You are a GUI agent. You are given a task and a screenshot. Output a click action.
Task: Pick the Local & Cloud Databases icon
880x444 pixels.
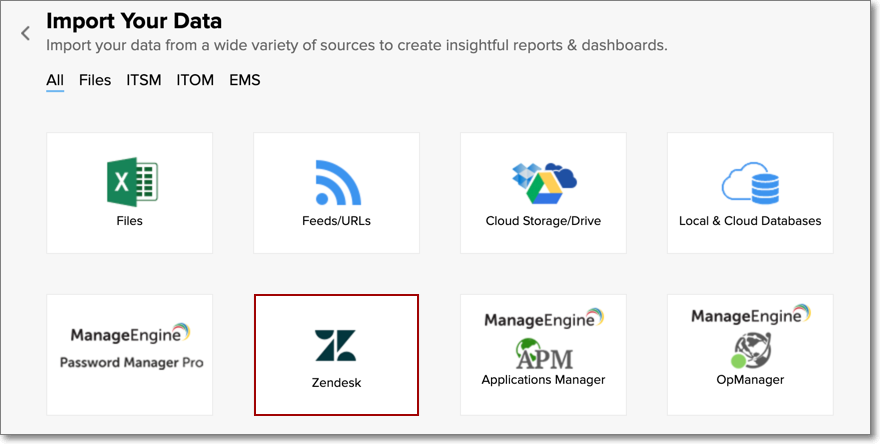(x=751, y=183)
